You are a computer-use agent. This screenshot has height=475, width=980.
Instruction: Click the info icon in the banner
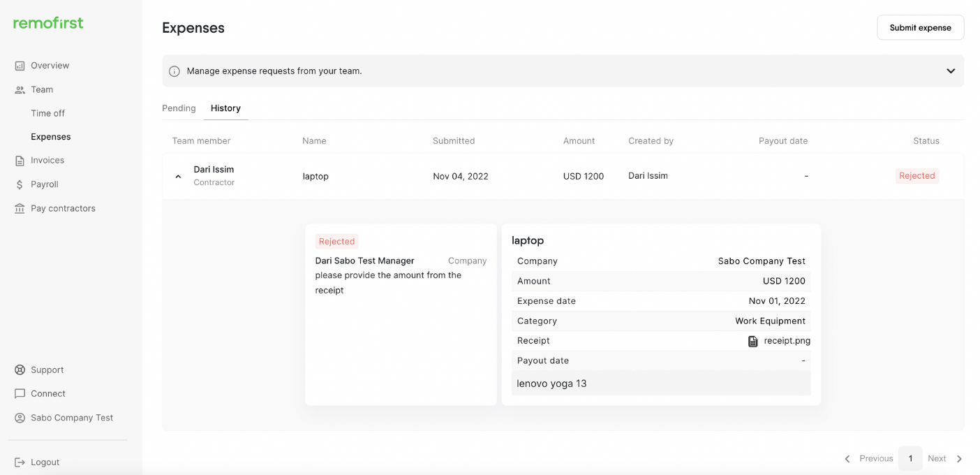pos(175,71)
